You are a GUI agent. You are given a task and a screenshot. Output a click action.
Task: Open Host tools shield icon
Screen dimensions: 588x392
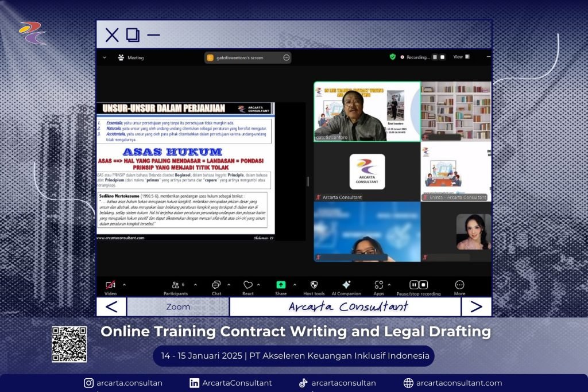[314, 285]
